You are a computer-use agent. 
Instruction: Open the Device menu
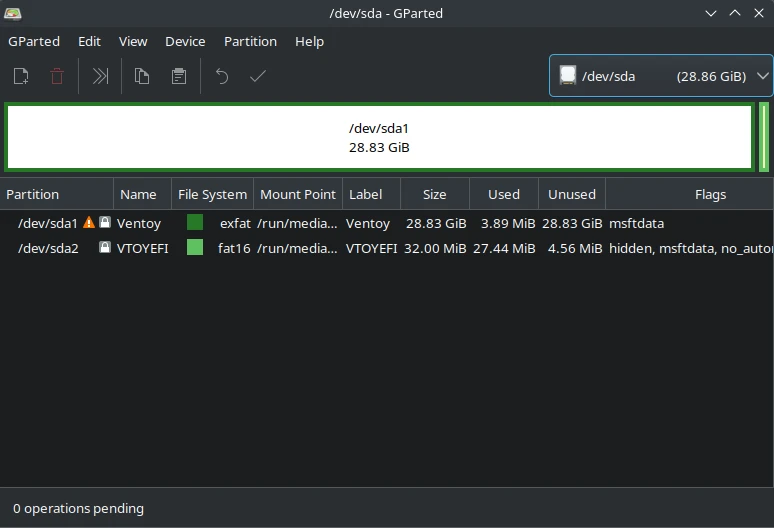pyautogui.click(x=185, y=41)
